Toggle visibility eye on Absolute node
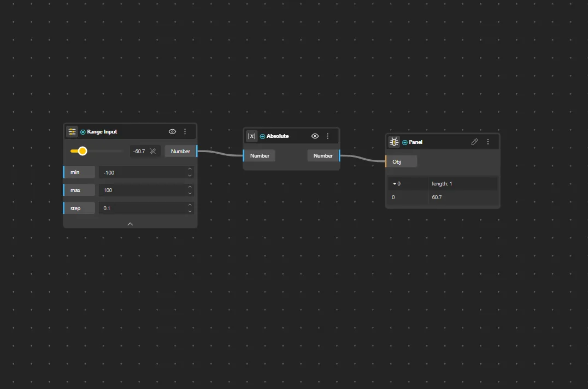Image resolution: width=588 pixels, height=389 pixels. point(315,136)
